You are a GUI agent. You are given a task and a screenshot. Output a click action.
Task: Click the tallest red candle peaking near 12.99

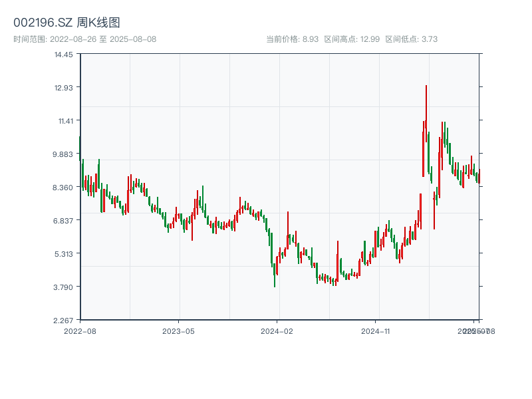pyautogui.click(x=426, y=114)
